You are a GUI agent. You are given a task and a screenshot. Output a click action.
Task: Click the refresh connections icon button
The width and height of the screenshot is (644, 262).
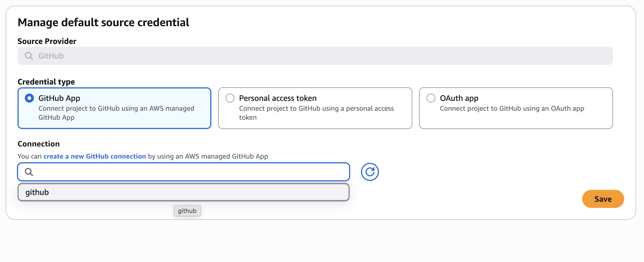click(x=370, y=172)
